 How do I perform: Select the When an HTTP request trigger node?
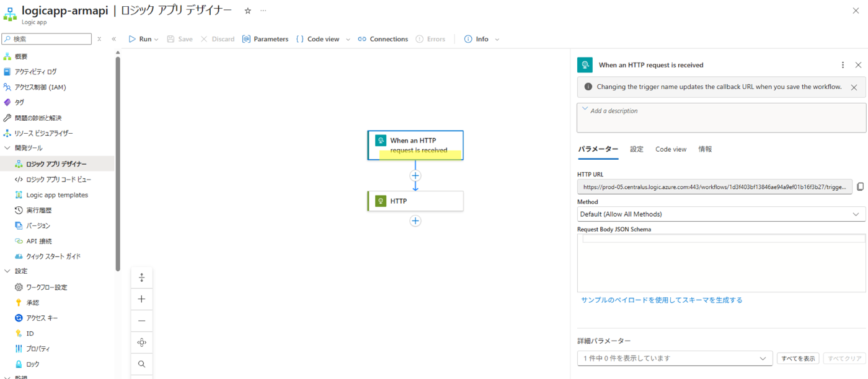pos(415,146)
